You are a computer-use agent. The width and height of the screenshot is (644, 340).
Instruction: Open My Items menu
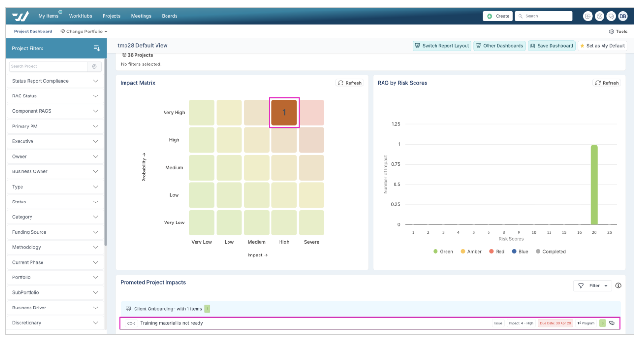click(x=48, y=16)
